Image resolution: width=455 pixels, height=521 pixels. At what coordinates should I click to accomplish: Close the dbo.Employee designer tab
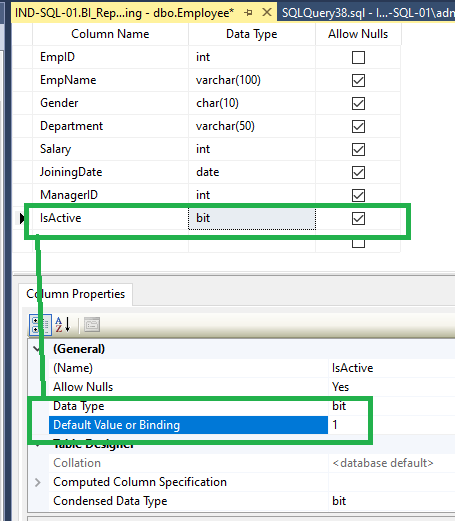coord(267,12)
